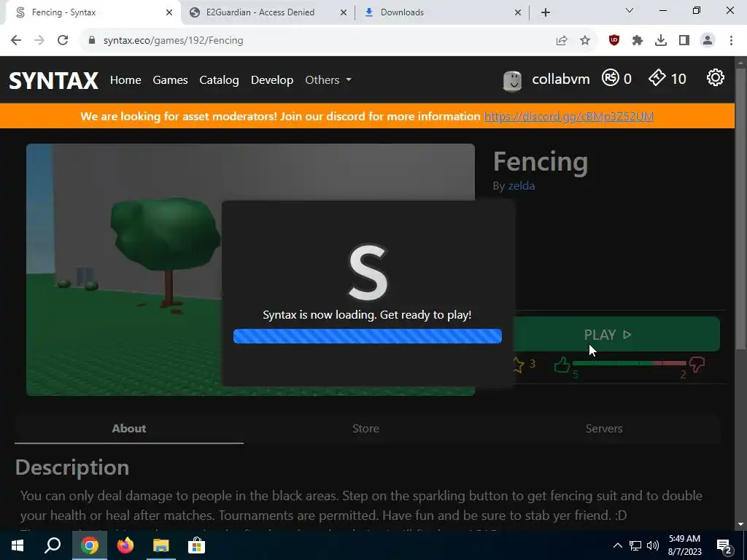Image resolution: width=747 pixels, height=560 pixels.
Task: Open the uBlock Origin extension icon
Action: [614, 41]
